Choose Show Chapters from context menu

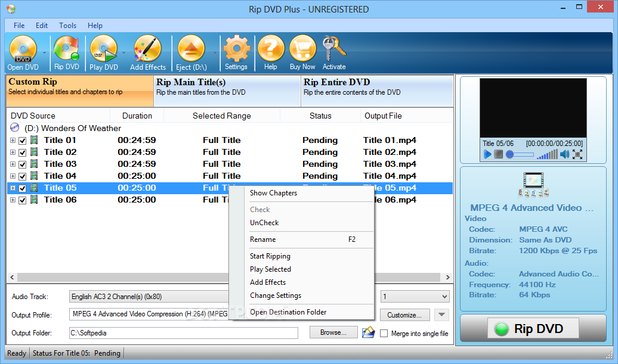(x=301, y=193)
